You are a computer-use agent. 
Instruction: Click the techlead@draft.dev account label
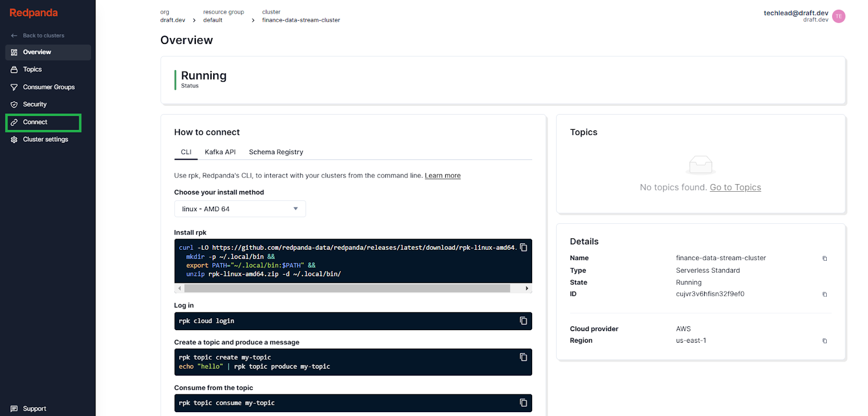pos(796,13)
